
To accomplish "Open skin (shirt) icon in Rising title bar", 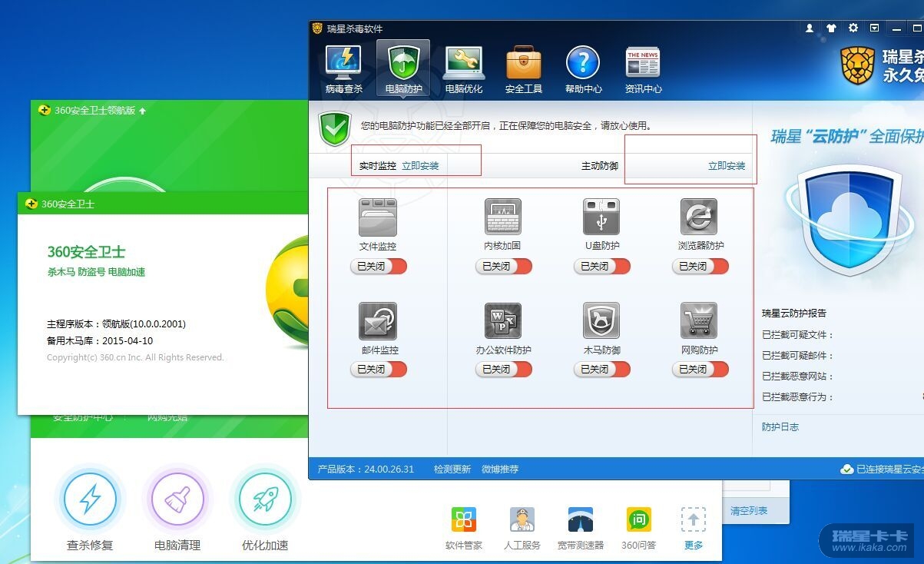I will pos(831,28).
